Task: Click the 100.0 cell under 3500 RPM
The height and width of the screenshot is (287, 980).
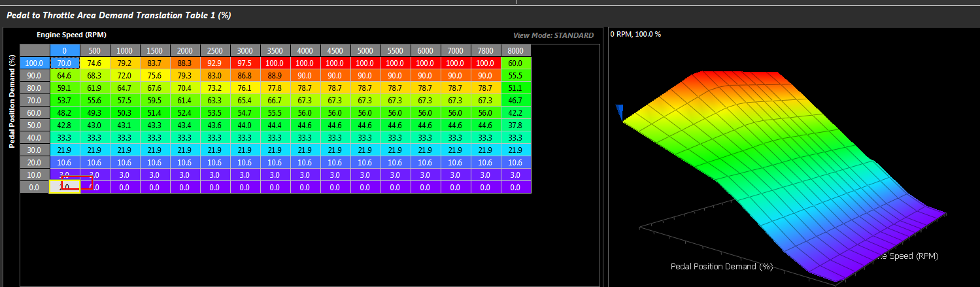Action: (x=275, y=63)
